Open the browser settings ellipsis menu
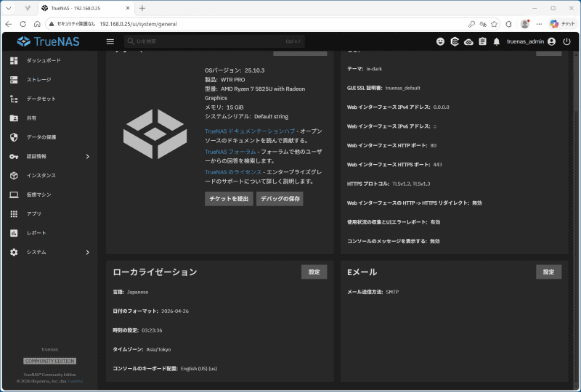 (x=539, y=24)
